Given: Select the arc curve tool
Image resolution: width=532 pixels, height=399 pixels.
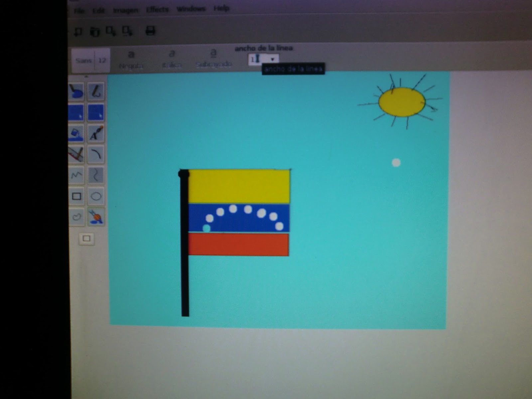Looking at the screenshot, I should (x=96, y=154).
